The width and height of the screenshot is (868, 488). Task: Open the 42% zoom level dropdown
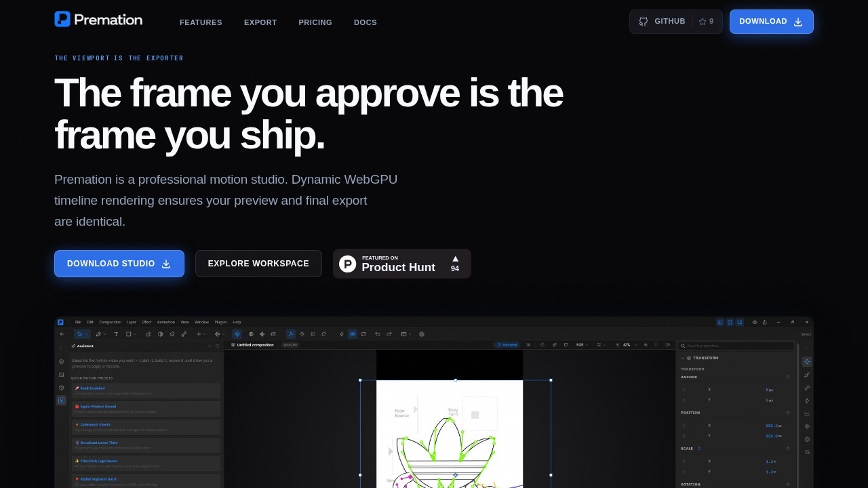point(629,345)
